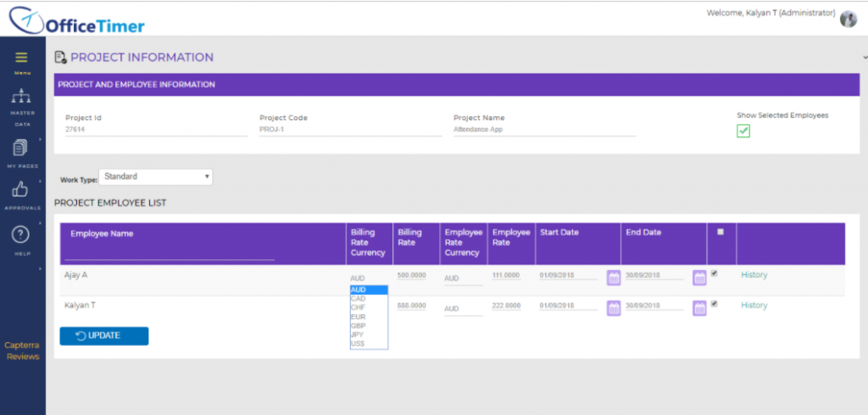The height and width of the screenshot is (415, 868).
Task: Open End Date calendar for Kalyan T
Action: click(699, 308)
